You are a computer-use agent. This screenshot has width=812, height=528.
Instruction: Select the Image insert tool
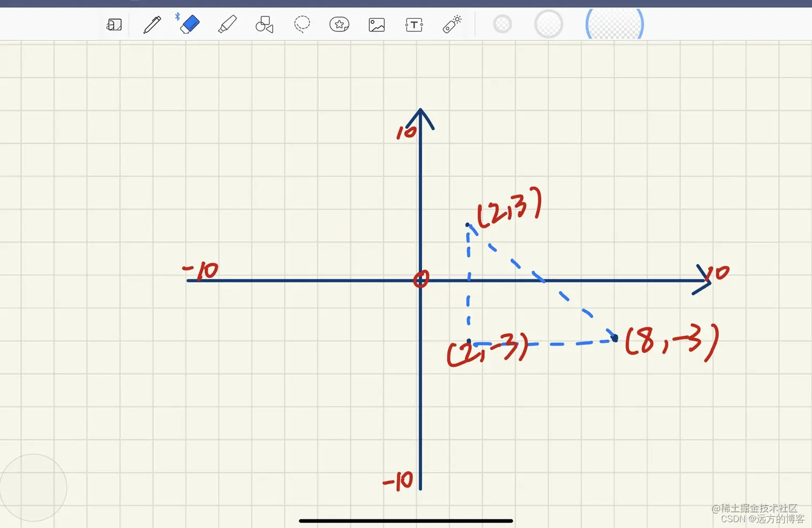(376, 25)
